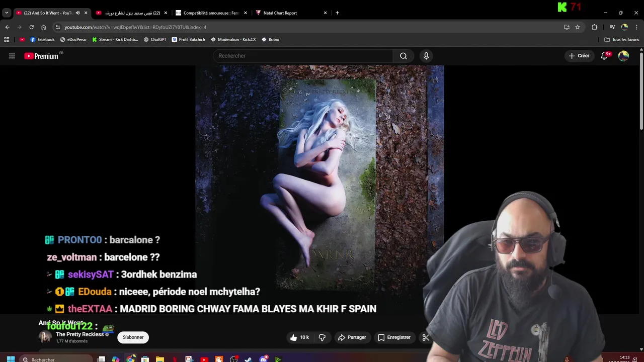Open The Pretty Reckless channel link
The image size is (644, 362).
pyautogui.click(x=79, y=334)
